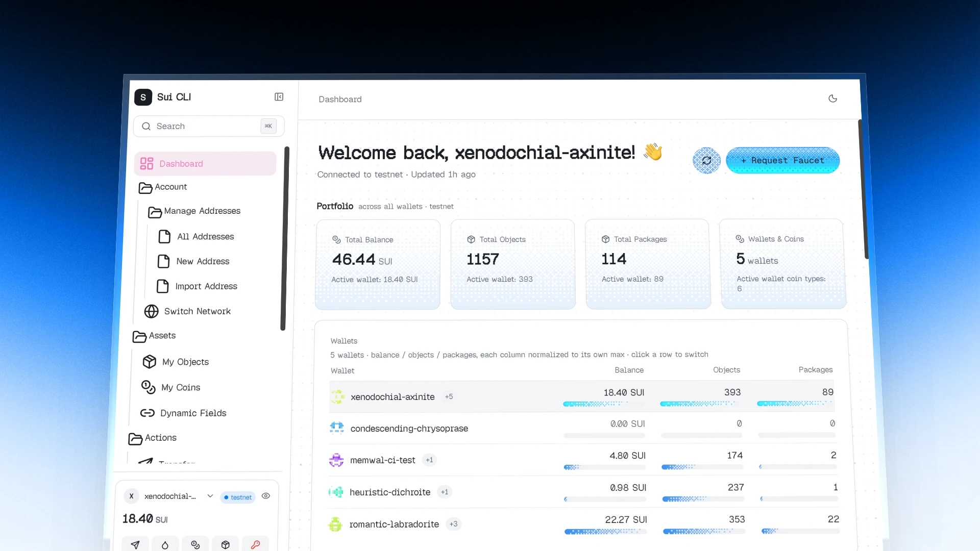Click the Total Objects card
Image resolution: width=980 pixels, height=551 pixels.
513,264
